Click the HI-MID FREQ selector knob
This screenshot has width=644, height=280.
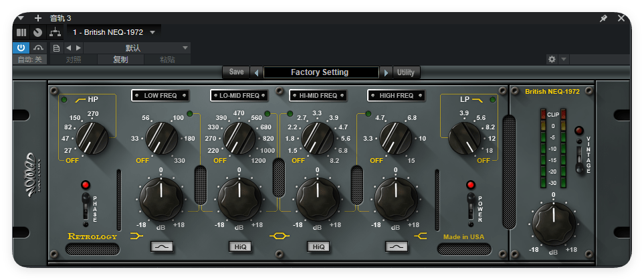[318, 138]
